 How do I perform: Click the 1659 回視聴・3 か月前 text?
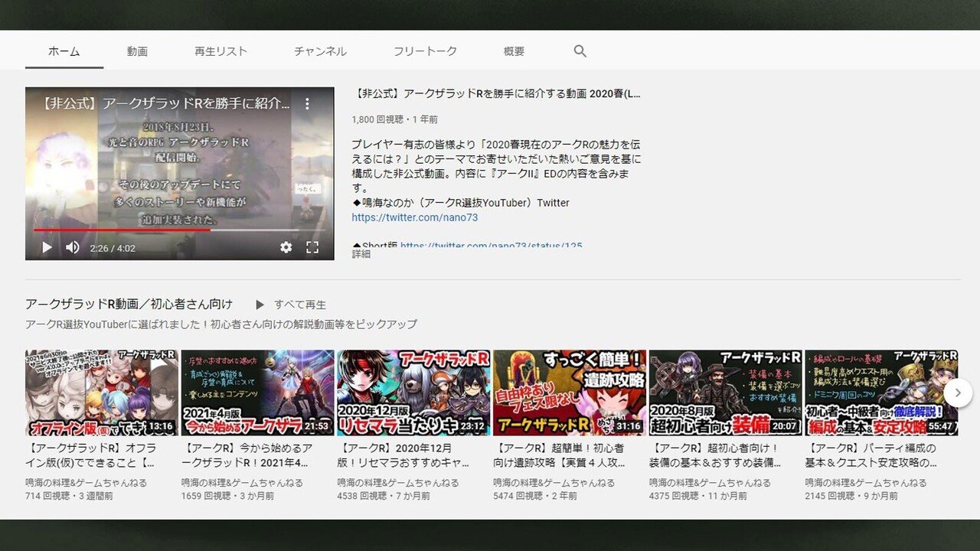[227, 496]
